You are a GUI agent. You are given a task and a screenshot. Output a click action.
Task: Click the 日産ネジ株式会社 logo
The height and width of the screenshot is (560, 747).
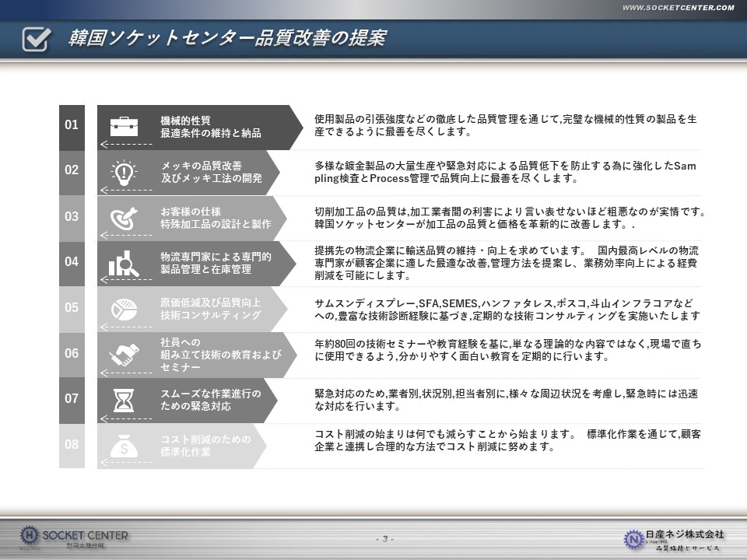coord(674,538)
